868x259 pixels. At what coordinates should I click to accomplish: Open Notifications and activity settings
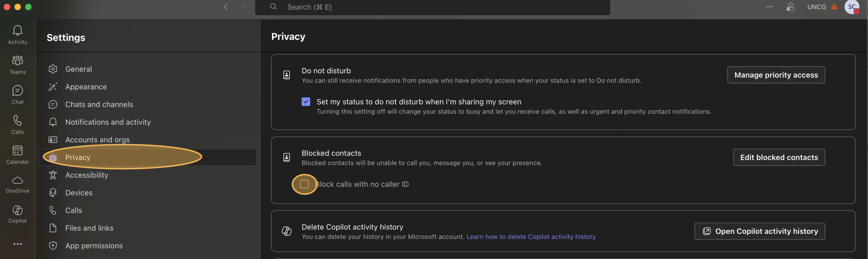147,122
